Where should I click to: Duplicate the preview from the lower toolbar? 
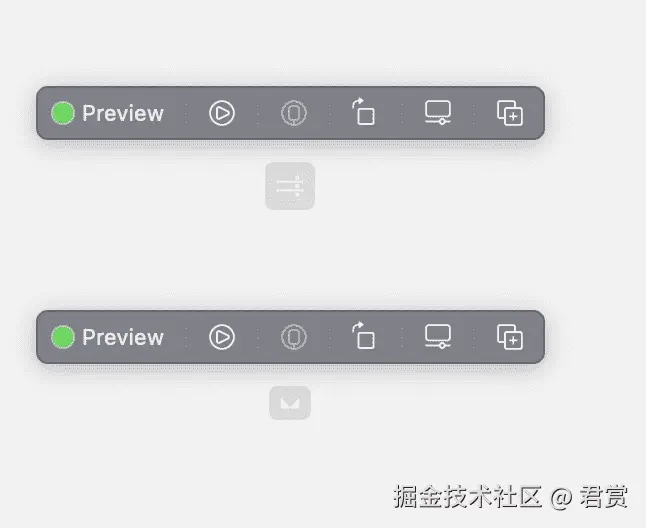(x=510, y=337)
